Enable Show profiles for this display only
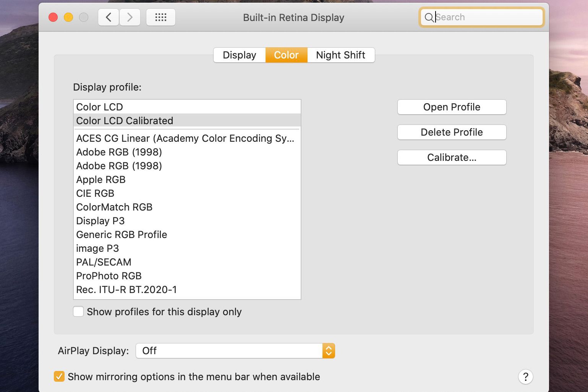Viewport: 588px width, 392px height. (78, 311)
